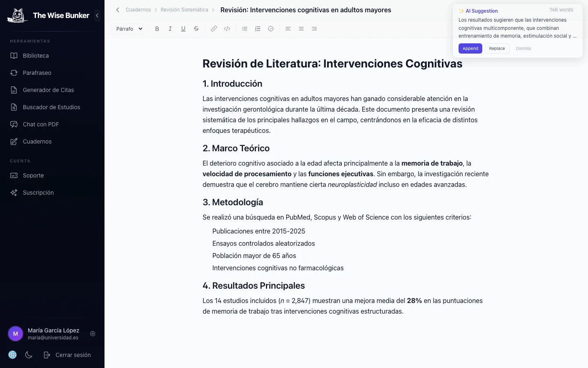This screenshot has width=588, height=368.
Task: Open the Generador de Citas
Action: coord(48,90)
